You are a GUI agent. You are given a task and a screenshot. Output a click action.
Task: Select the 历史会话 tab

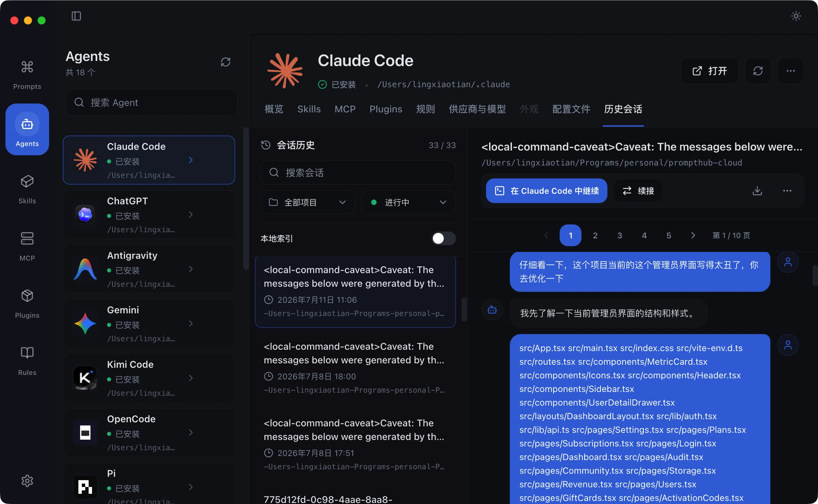tap(623, 109)
